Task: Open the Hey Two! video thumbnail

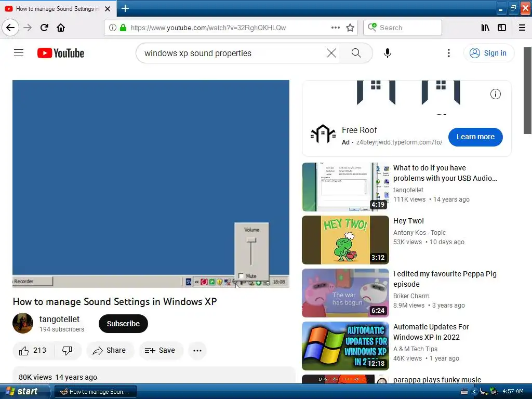Action: point(345,240)
